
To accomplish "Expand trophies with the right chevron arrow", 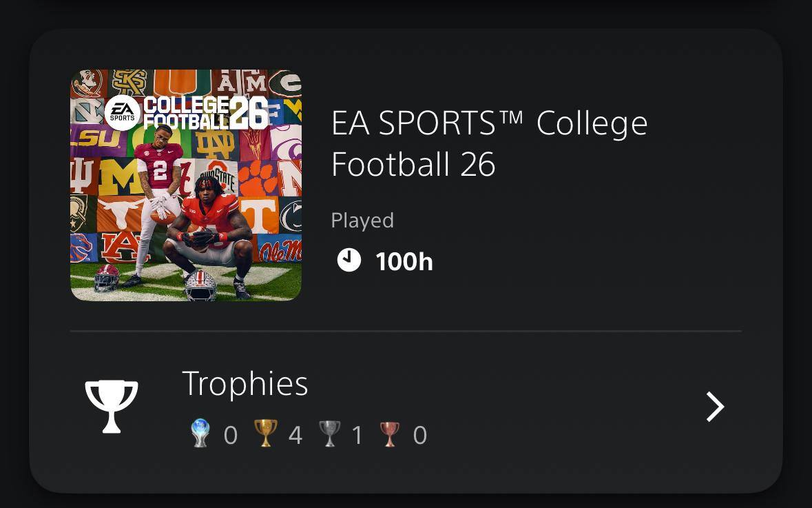I will 715,407.
